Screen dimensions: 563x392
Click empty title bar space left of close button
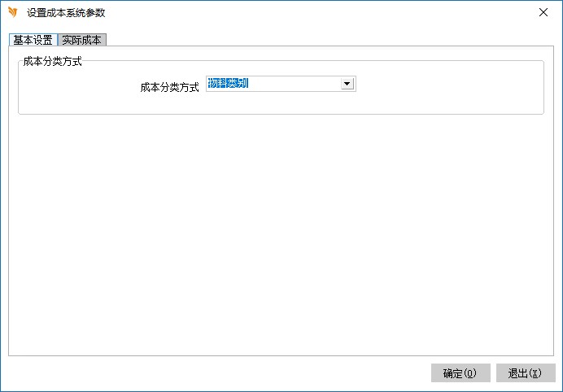pyautogui.click(x=325, y=12)
